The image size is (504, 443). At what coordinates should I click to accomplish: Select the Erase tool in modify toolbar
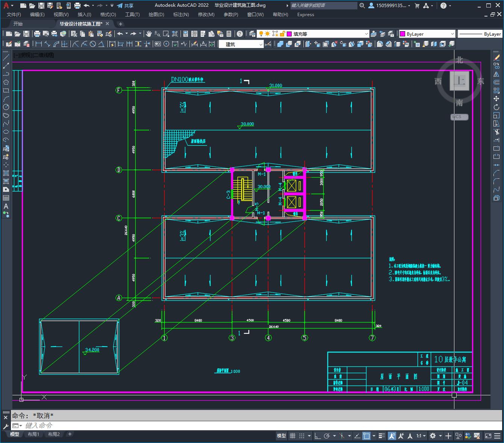click(x=496, y=57)
